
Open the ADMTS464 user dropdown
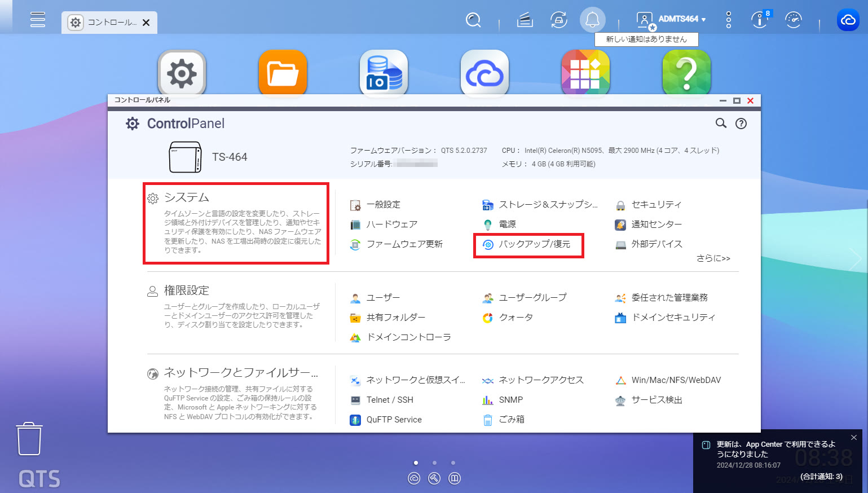click(671, 20)
